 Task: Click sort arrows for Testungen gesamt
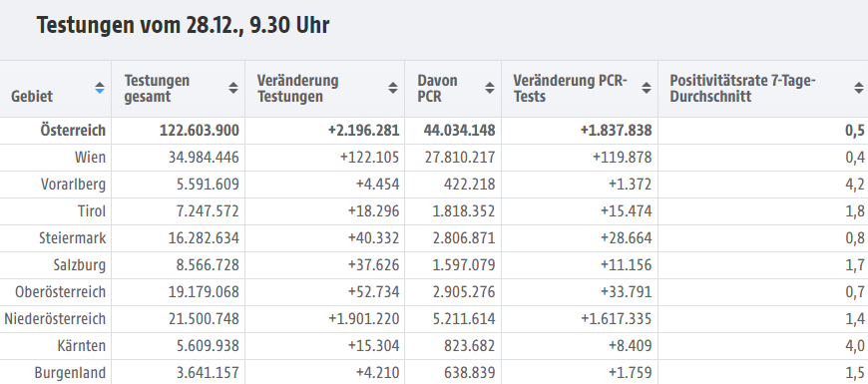233,88
